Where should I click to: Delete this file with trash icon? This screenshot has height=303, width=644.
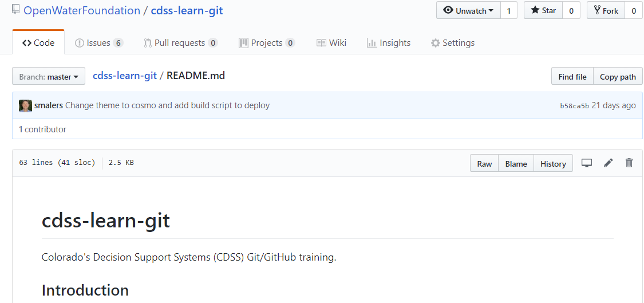coord(629,163)
